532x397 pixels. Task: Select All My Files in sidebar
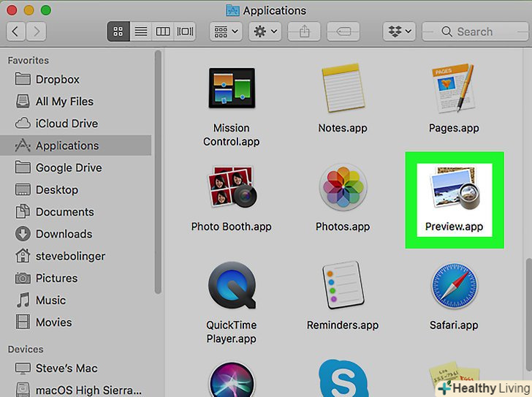tap(76, 102)
